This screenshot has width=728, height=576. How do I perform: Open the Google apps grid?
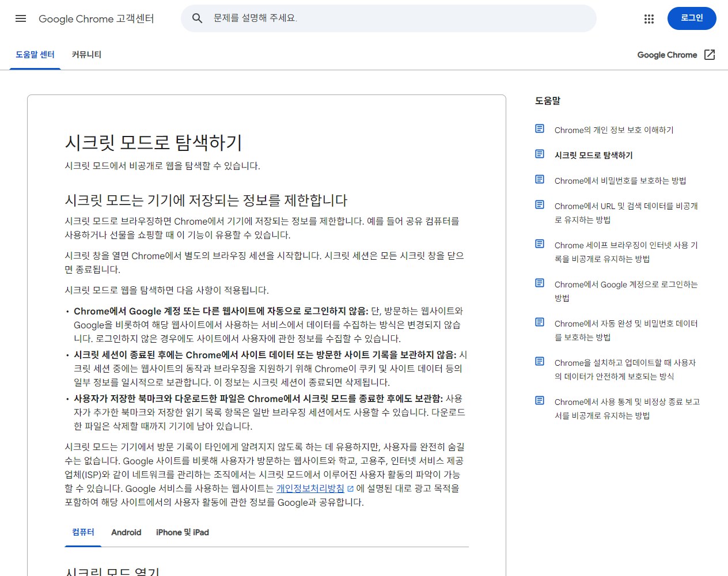click(649, 18)
